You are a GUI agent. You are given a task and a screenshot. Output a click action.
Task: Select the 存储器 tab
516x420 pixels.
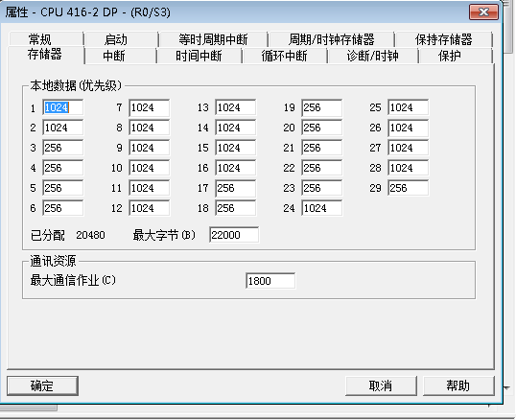click(45, 55)
